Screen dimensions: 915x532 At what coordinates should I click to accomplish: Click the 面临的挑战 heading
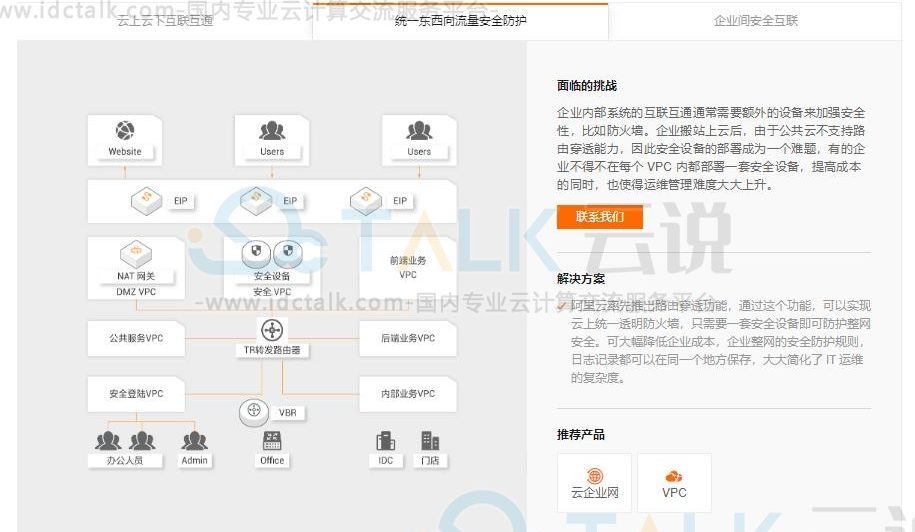click(x=586, y=86)
